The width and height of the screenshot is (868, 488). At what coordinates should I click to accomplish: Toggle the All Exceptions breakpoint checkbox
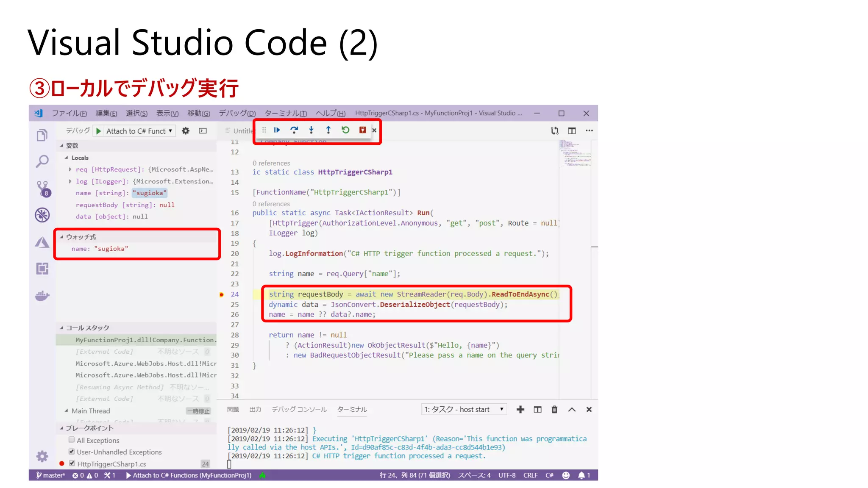(x=72, y=440)
